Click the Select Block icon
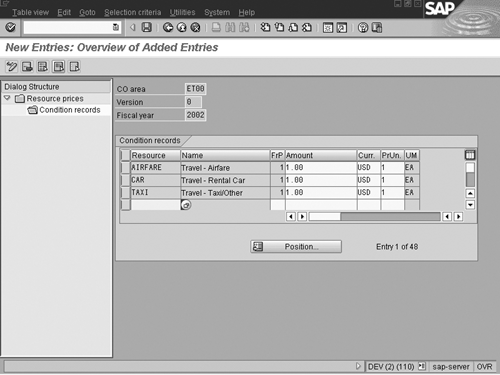 (x=59, y=67)
